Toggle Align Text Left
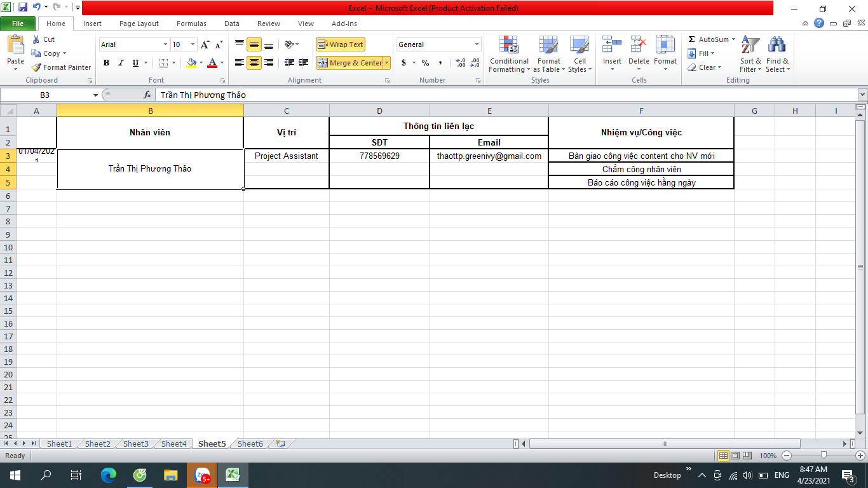This screenshot has height=488, width=868. pos(240,63)
